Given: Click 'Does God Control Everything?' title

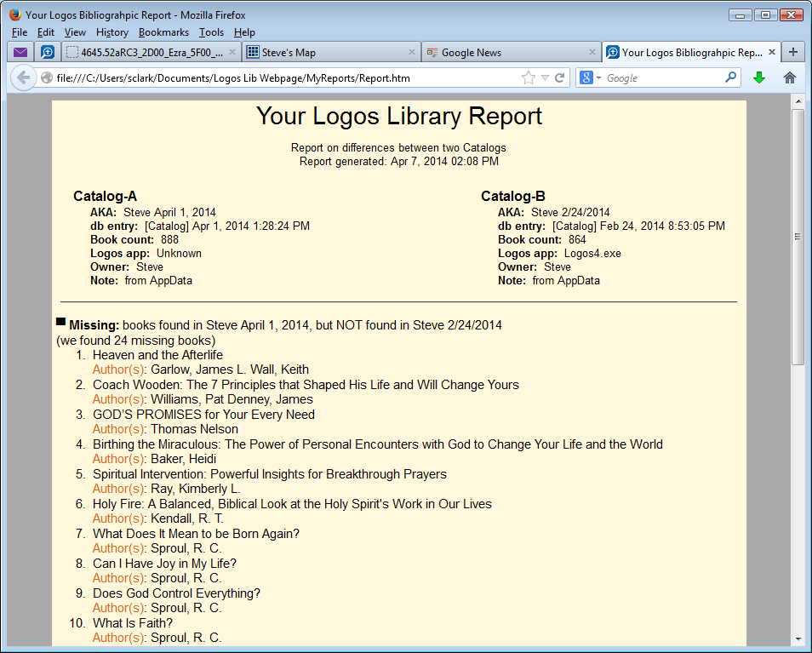Looking at the screenshot, I should pyautogui.click(x=176, y=593).
